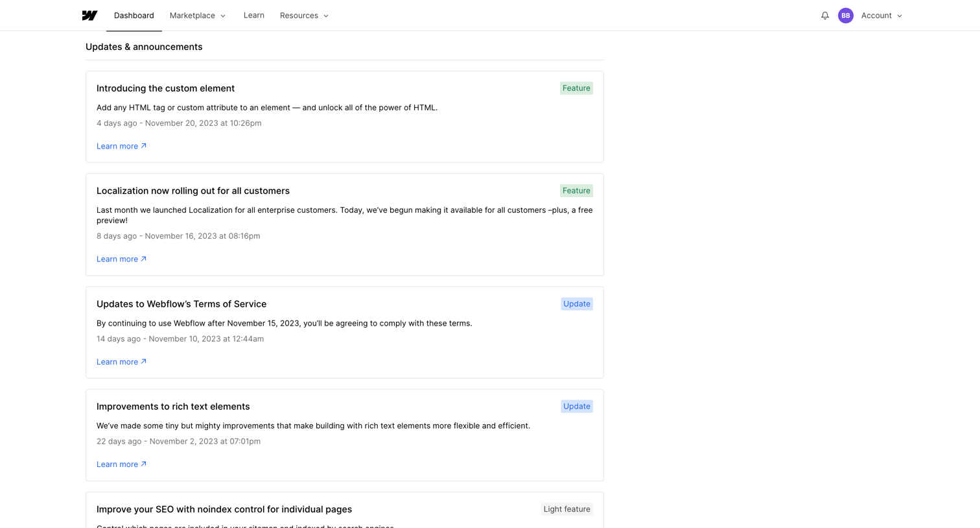Select 'Improvements to rich text elements' title
This screenshot has width=980, height=528.
coord(173,406)
